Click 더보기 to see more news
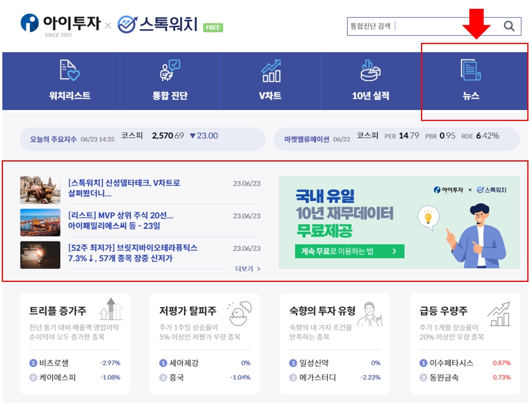Viewport: 532px width, 407px height. coord(248,269)
